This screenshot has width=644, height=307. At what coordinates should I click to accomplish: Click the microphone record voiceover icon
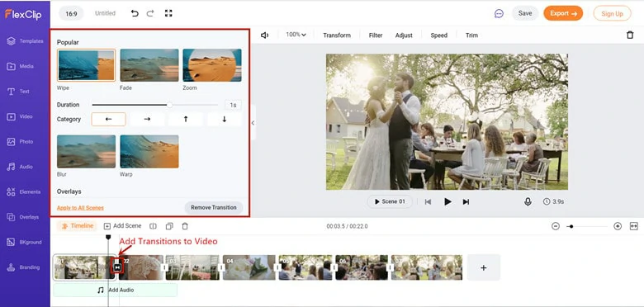528,201
